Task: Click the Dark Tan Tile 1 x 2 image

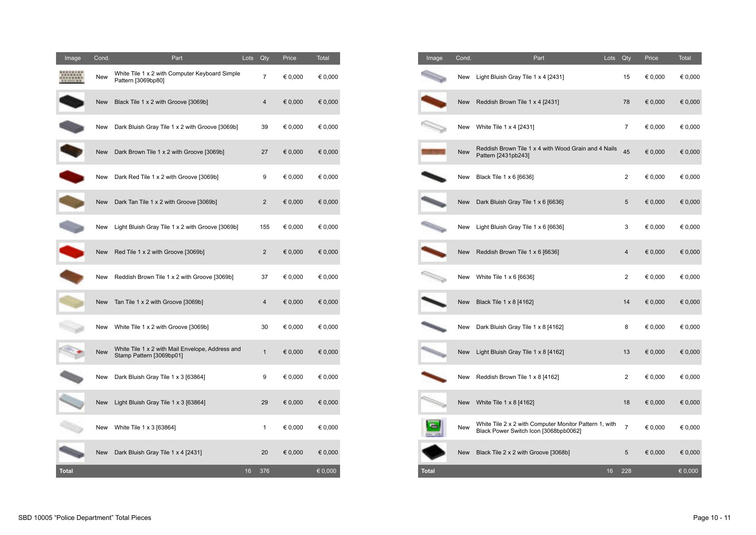Action: click(x=72, y=202)
